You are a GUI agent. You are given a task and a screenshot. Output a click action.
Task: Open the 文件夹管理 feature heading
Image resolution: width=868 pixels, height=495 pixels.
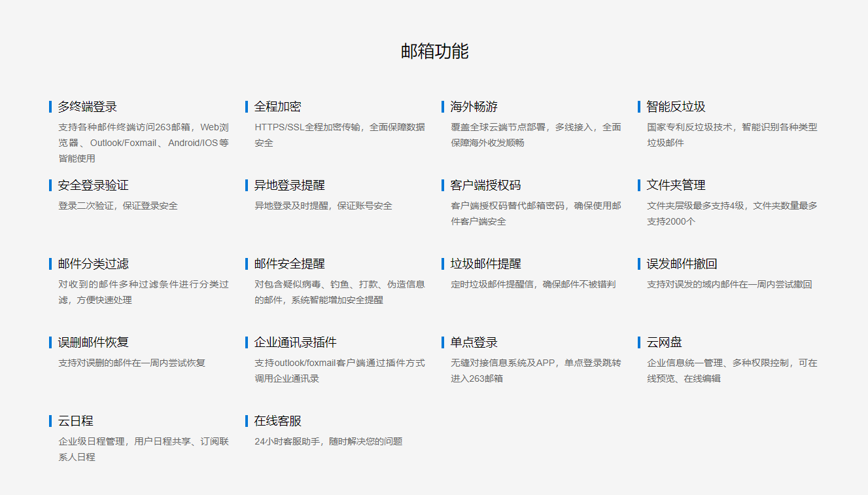(676, 185)
